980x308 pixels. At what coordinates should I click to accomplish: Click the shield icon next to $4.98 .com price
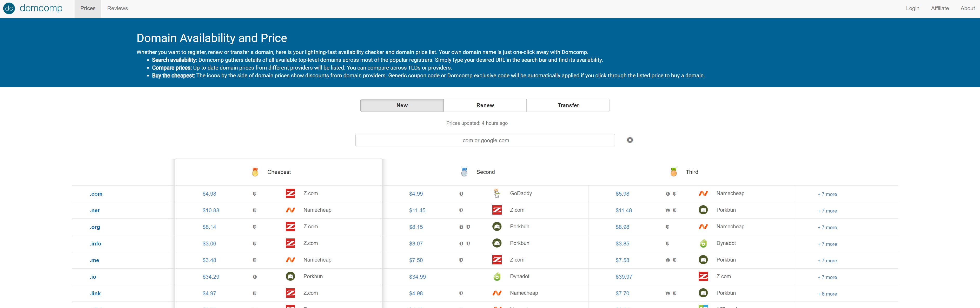(x=255, y=194)
